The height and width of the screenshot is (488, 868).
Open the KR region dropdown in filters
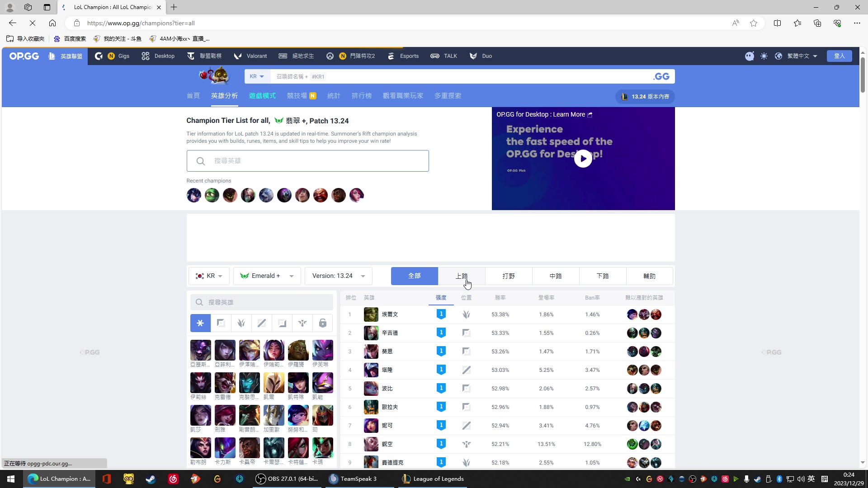[x=209, y=276]
